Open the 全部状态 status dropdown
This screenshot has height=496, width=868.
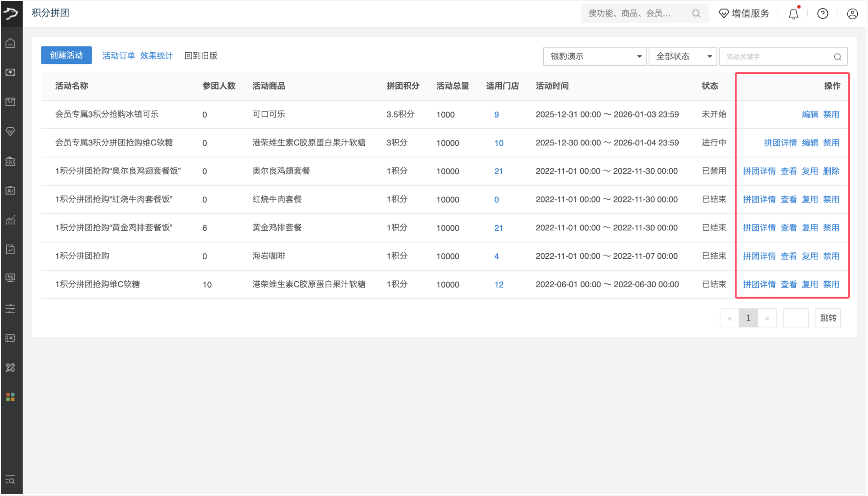pos(683,57)
